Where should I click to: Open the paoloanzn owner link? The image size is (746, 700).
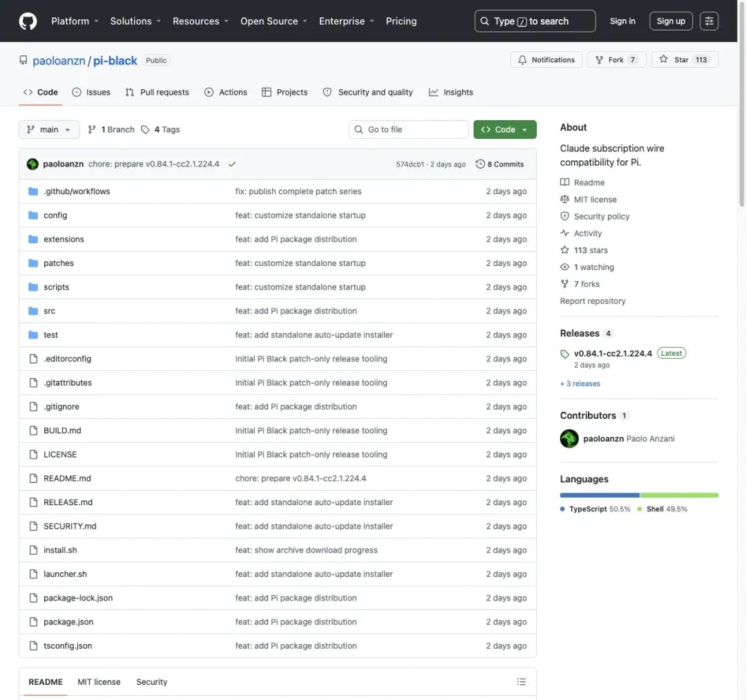point(59,60)
